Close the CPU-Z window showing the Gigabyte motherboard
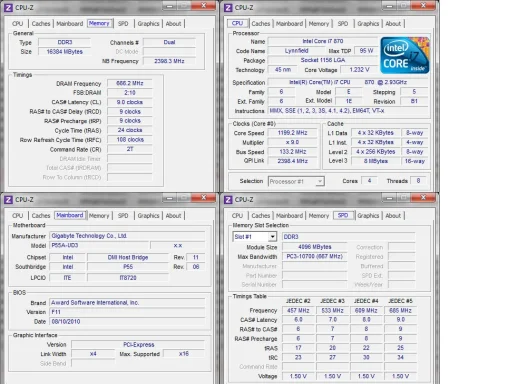 (203, 198)
